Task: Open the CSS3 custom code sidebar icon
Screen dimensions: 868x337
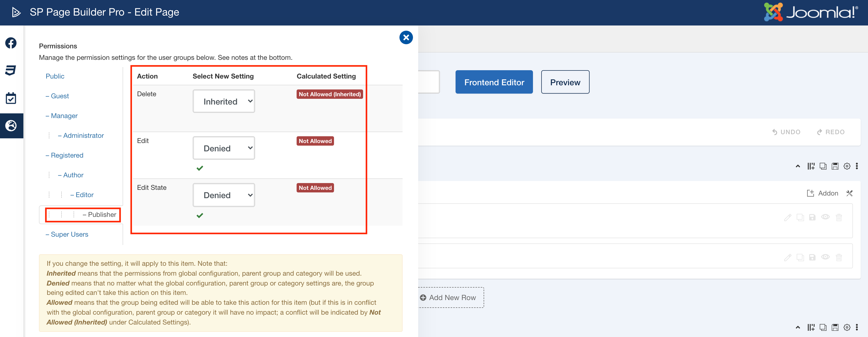Action: [x=11, y=70]
